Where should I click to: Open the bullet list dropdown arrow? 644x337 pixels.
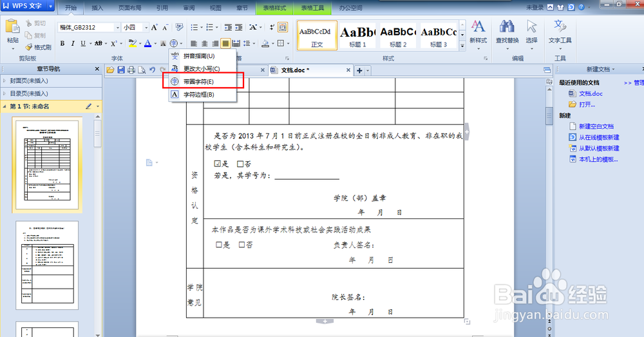pos(202,27)
